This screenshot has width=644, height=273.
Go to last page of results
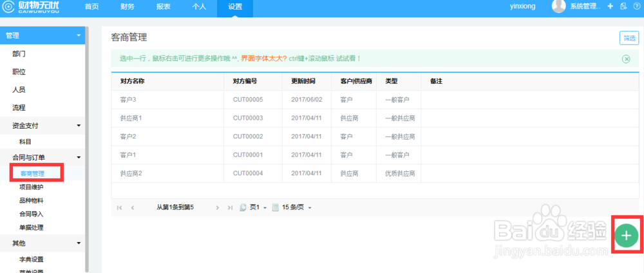pos(230,208)
